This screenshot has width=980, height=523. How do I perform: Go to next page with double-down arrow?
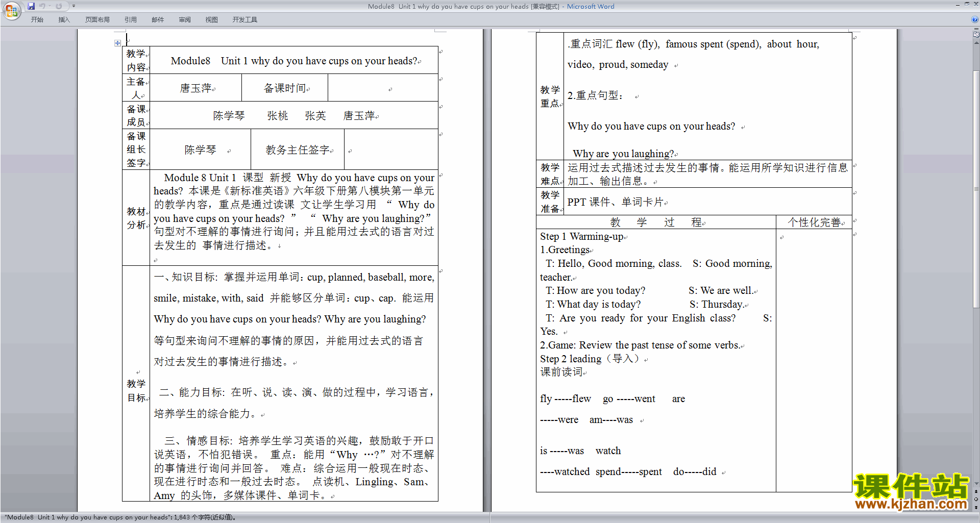pyautogui.click(x=976, y=508)
